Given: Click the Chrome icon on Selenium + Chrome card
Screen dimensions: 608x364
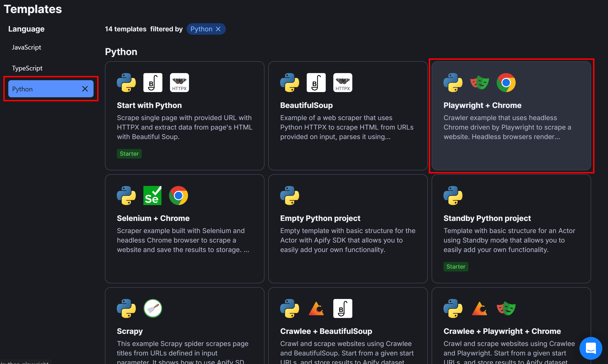Looking at the screenshot, I should pyautogui.click(x=178, y=195).
